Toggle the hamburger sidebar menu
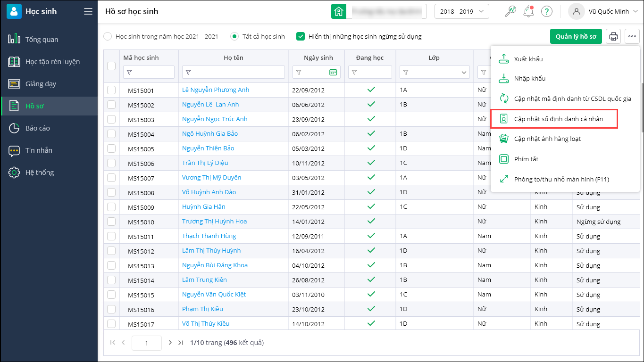The image size is (644, 362). (88, 11)
